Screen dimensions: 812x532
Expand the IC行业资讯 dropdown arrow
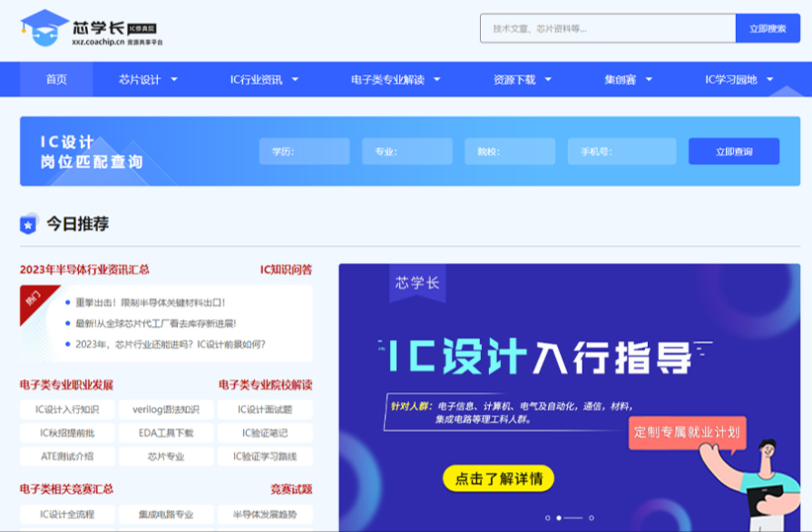click(x=295, y=79)
